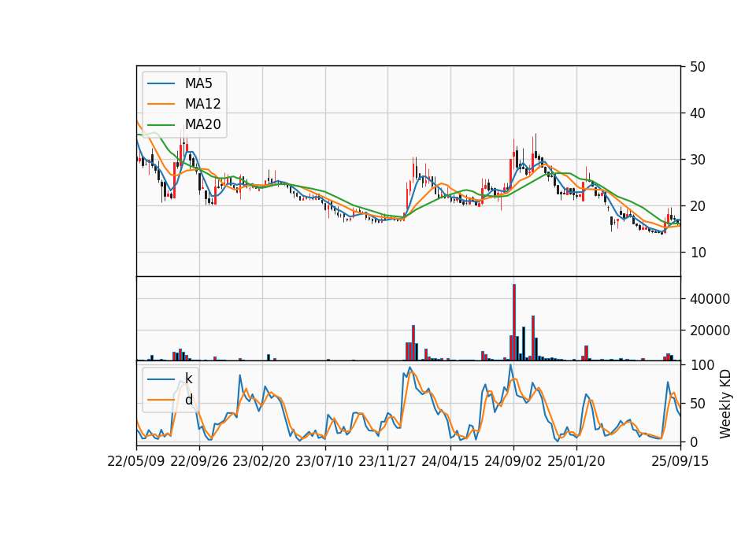756x543 pixels.
Task: Click the green MA20 legend line swatch
Action: 161,124
